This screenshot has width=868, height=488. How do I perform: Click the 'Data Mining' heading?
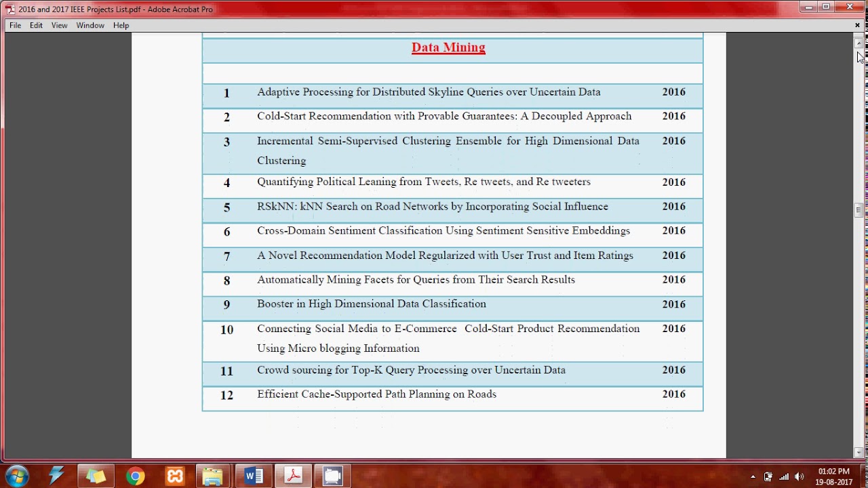click(x=448, y=47)
